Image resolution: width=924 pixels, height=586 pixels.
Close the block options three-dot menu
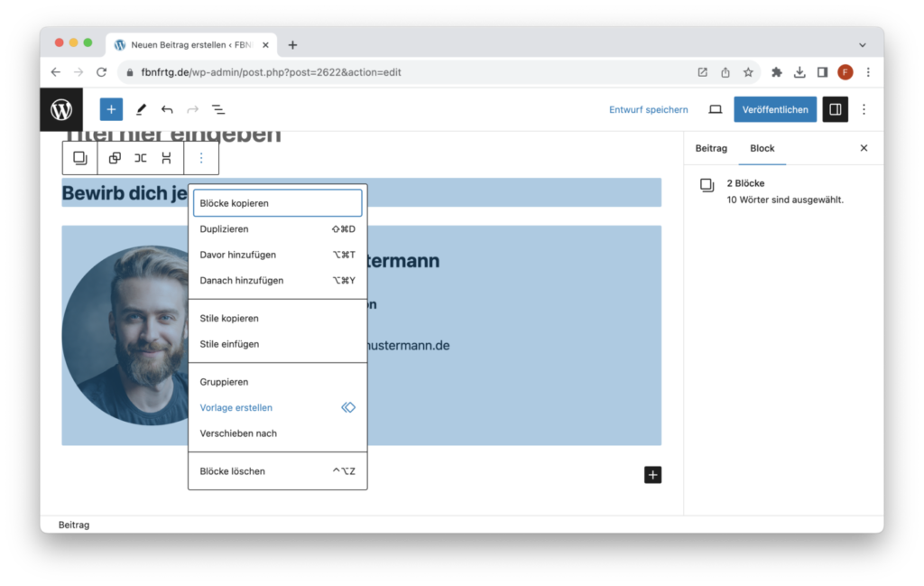click(201, 158)
